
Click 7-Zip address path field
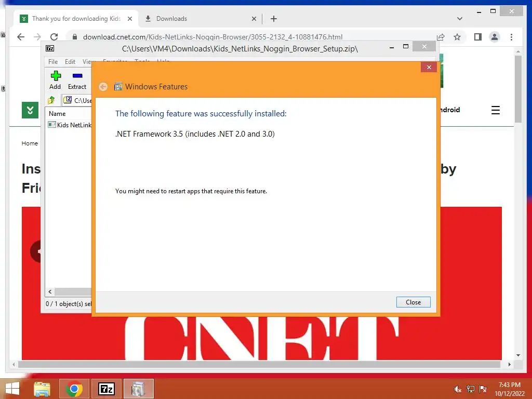[77, 100]
